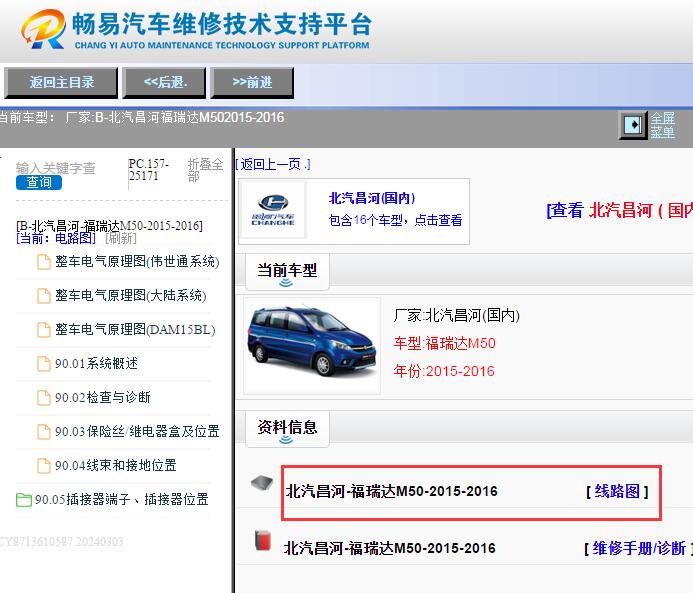Image resolution: width=693 pixels, height=593 pixels.
Task: Expand green folder 90.05插接器端子、插接器位置
Action: pyautogui.click(x=23, y=500)
